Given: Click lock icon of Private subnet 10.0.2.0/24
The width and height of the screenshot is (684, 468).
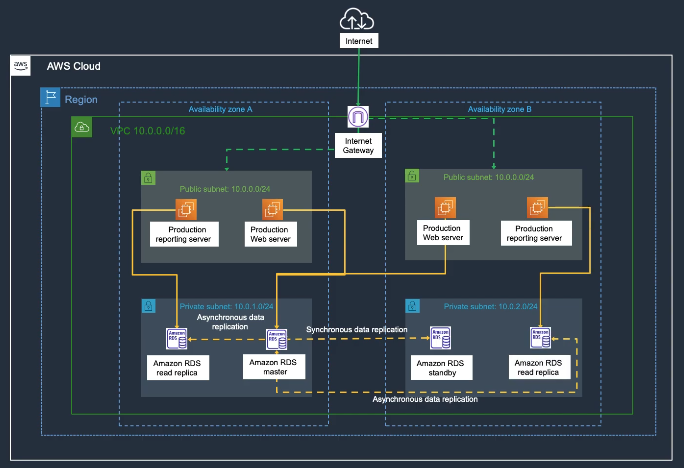Looking at the screenshot, I should pos(412,307).
